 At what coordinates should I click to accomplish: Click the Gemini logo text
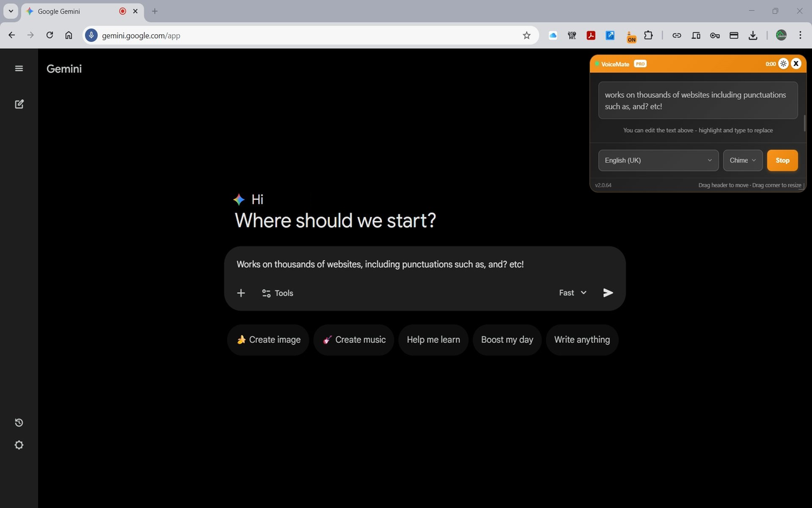click(64, 69)
